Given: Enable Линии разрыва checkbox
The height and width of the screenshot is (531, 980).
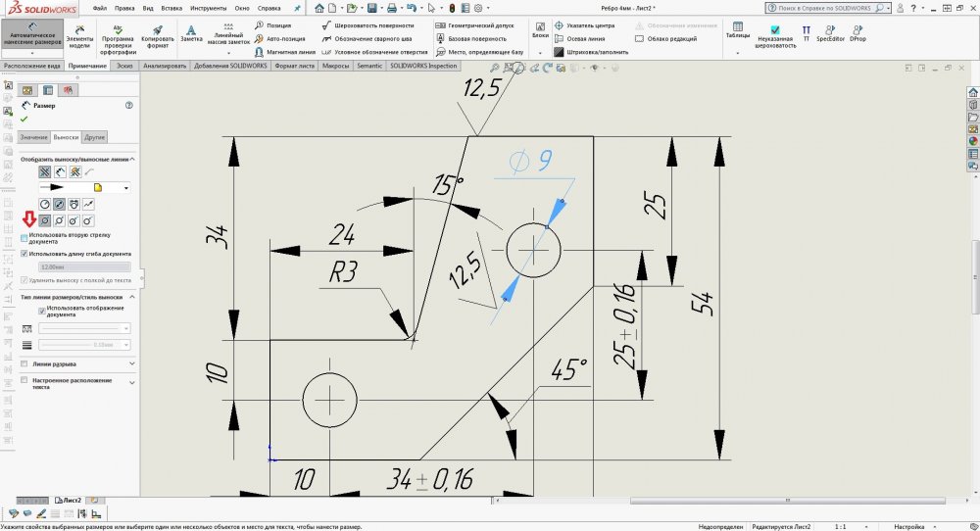Looking at the screenshot, I should tap(24, 363).
